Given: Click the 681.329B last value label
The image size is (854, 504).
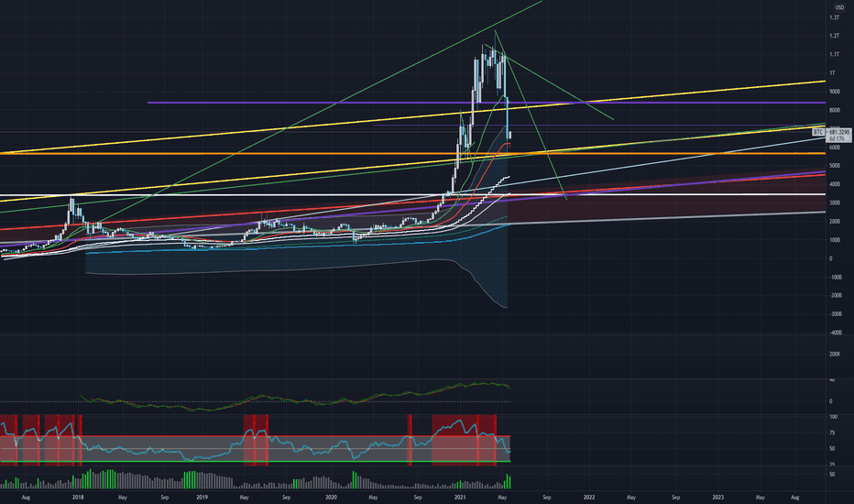Looking at the screenshot, I should [x=839, y=132].
